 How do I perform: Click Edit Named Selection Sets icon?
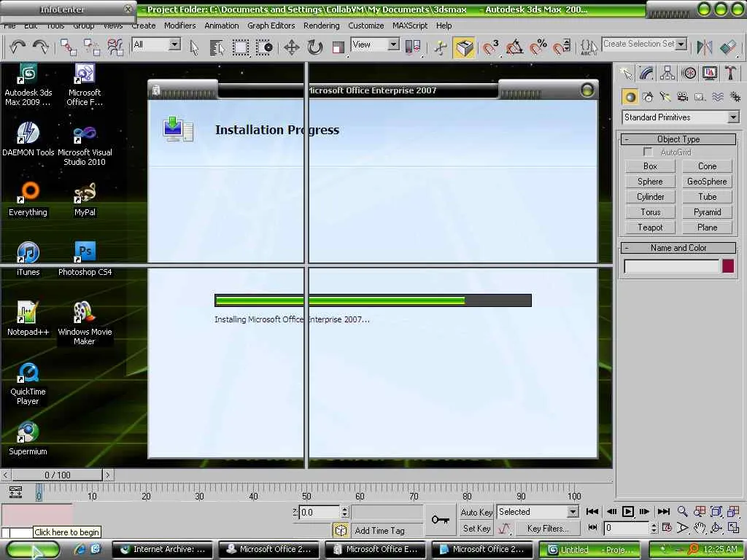[x=589, y=47]
